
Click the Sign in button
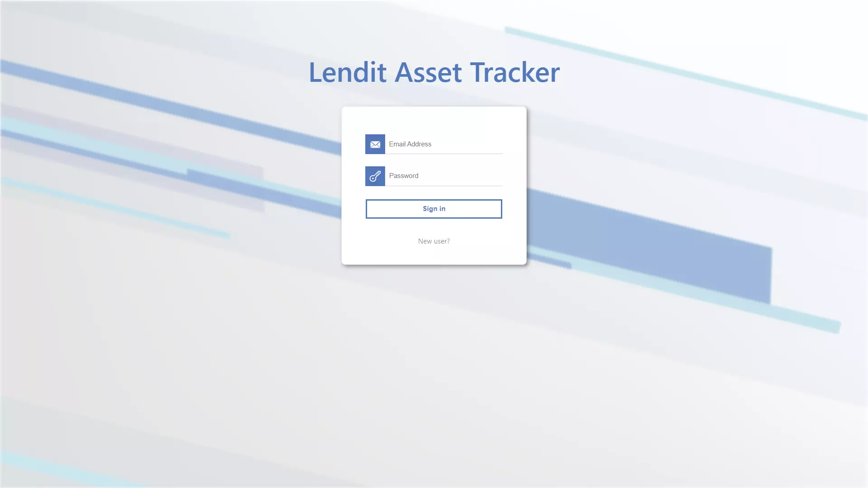click(434, 209)
